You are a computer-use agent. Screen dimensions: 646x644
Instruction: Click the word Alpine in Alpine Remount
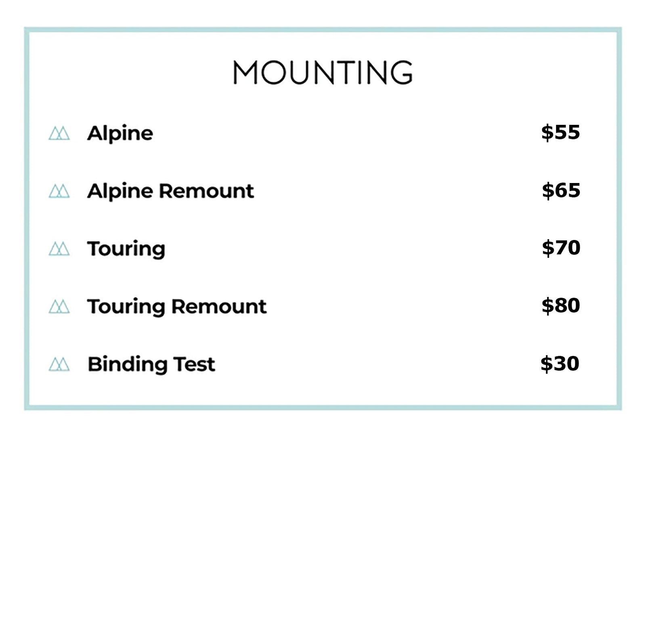coord(120,191)
